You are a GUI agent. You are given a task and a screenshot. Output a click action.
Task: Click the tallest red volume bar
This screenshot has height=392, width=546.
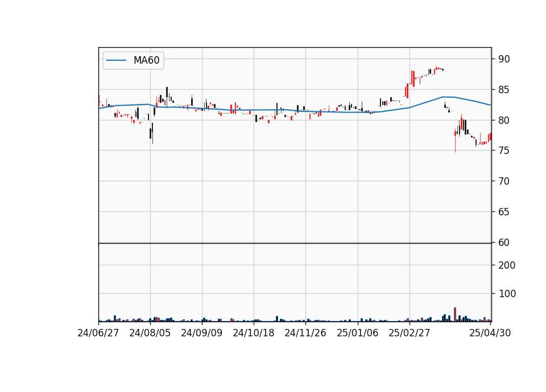(455, 314)
